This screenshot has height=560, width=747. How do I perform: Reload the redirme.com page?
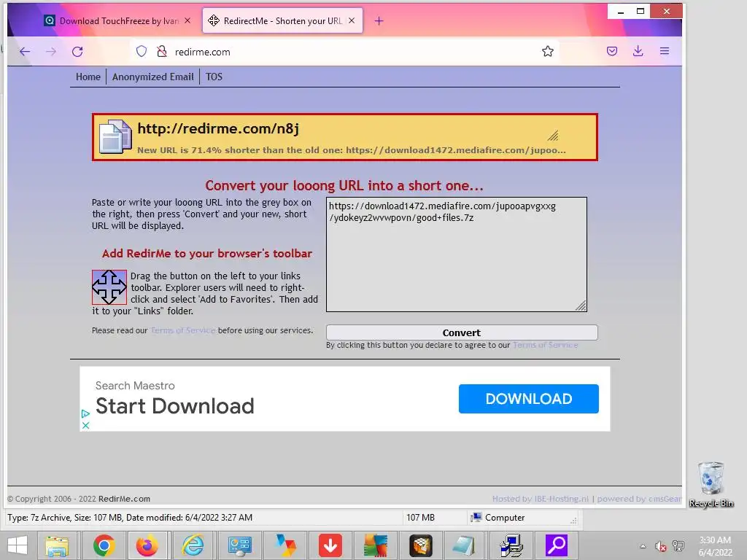click(77, 52)
